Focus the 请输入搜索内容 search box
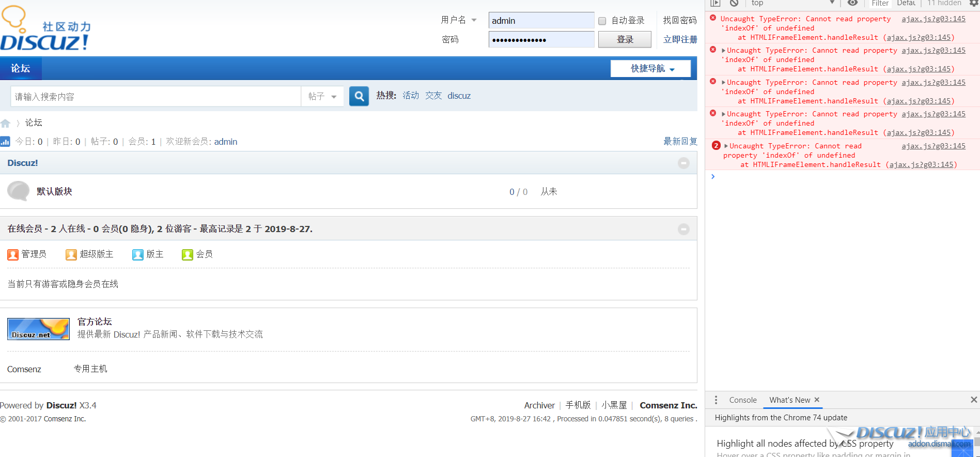 (x=156, y=97)
